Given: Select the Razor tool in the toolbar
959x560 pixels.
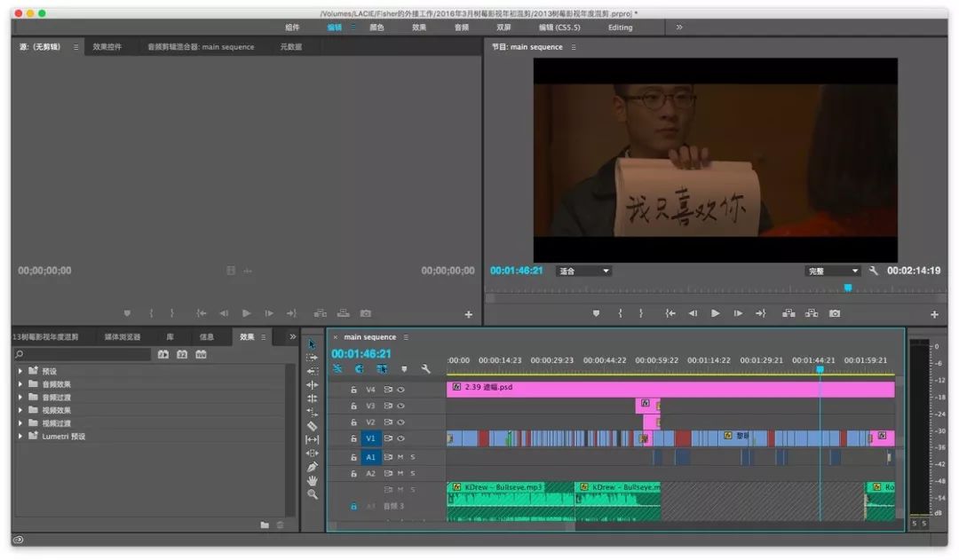Looking at the screenshot, I should point(312,426).
